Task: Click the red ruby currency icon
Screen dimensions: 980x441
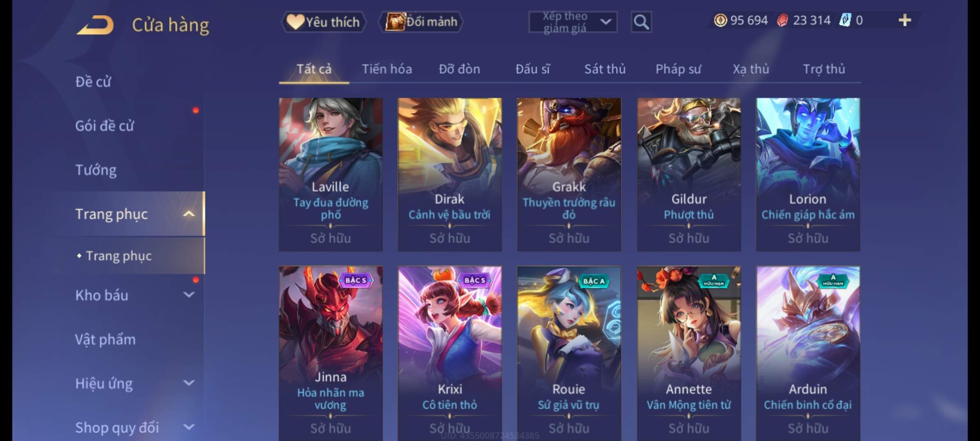Action: [x=782, y=20]
